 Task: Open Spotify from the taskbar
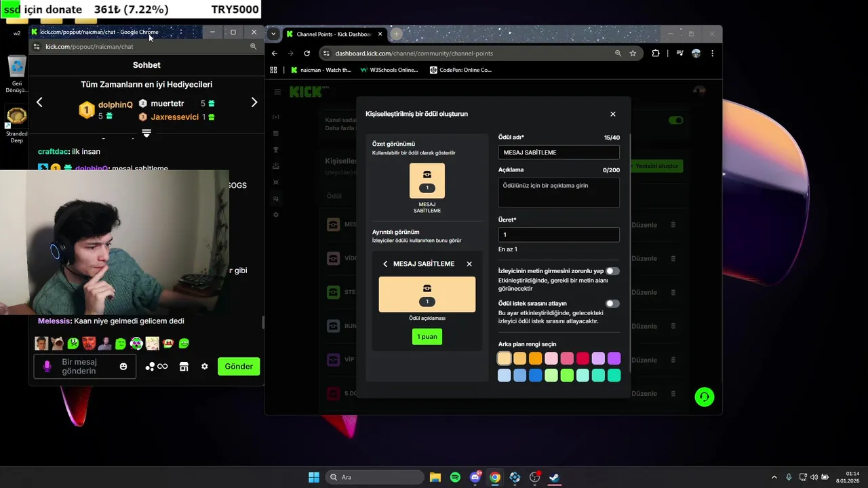point(455,477)
